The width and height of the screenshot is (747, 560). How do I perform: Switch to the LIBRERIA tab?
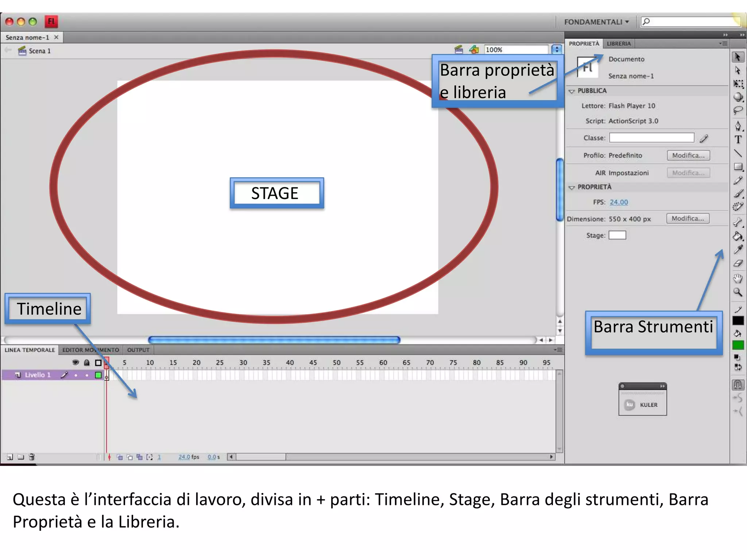point(619,44)
